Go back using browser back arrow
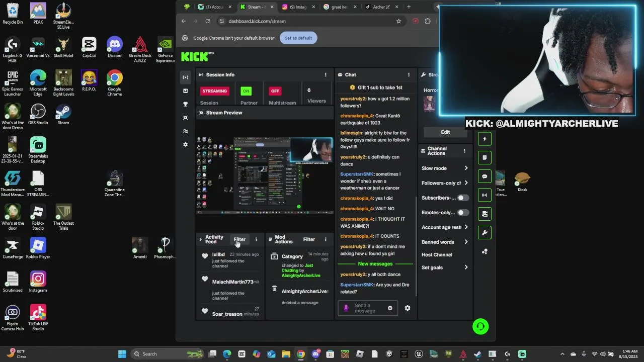The height and width of the screenshot is (362, 644). (184, 21)
